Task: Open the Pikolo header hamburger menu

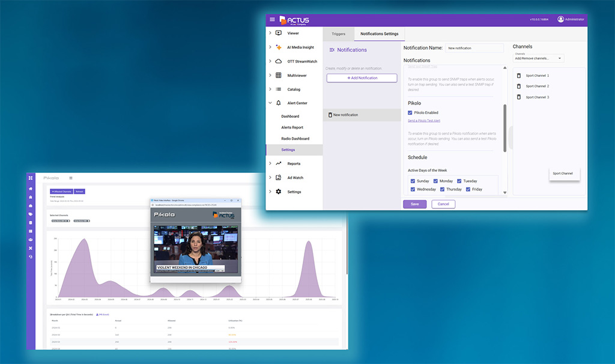Action: [x=71, y=178]
